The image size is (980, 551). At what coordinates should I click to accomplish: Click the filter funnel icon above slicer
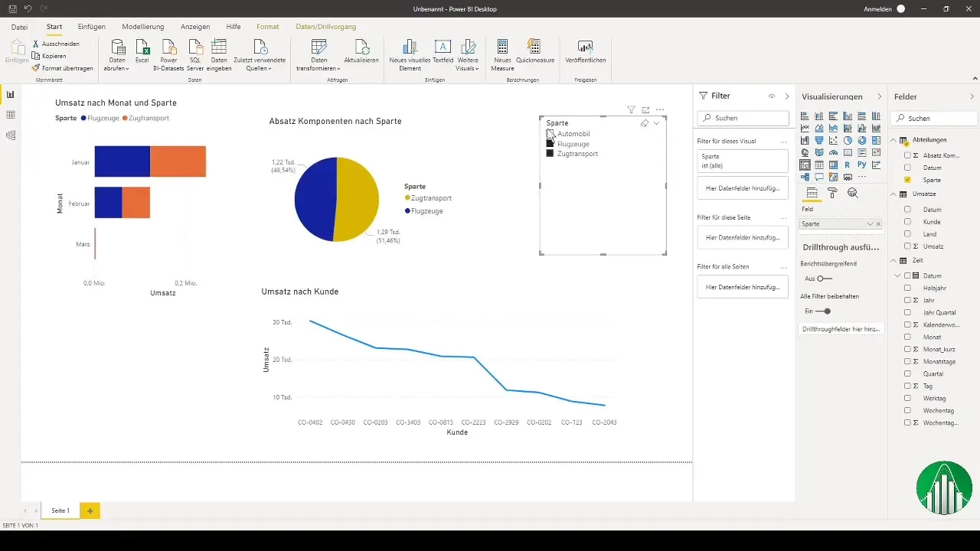631,109
